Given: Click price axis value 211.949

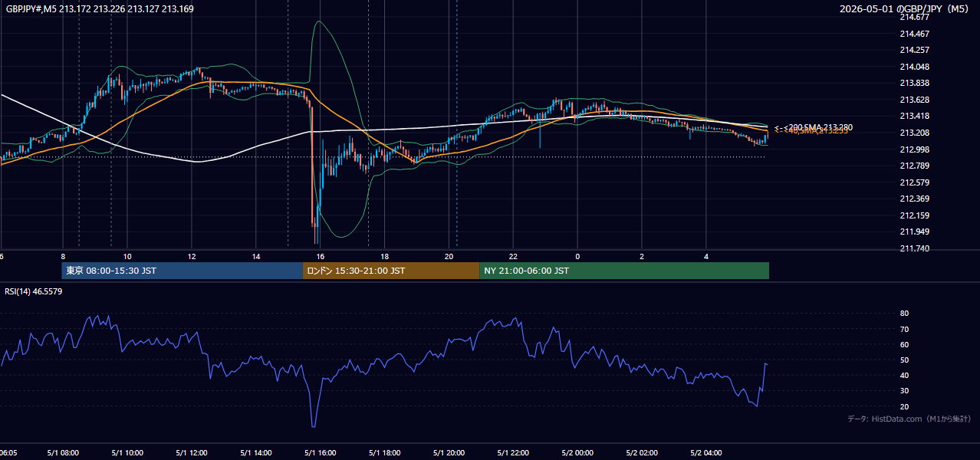Looking at the screenshot, I should pyautogui.click(x=914, y=232).
